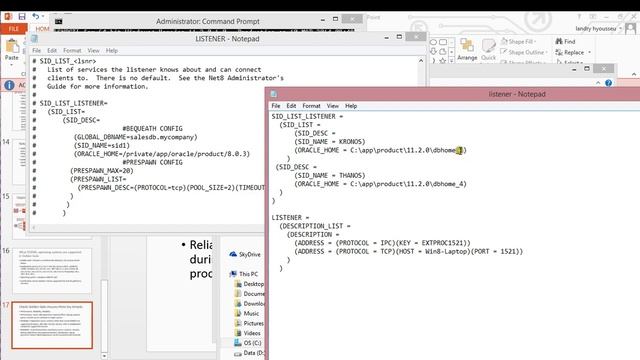
Task: Select slide 17 thumbnail
Action: (x=52, y=325)
